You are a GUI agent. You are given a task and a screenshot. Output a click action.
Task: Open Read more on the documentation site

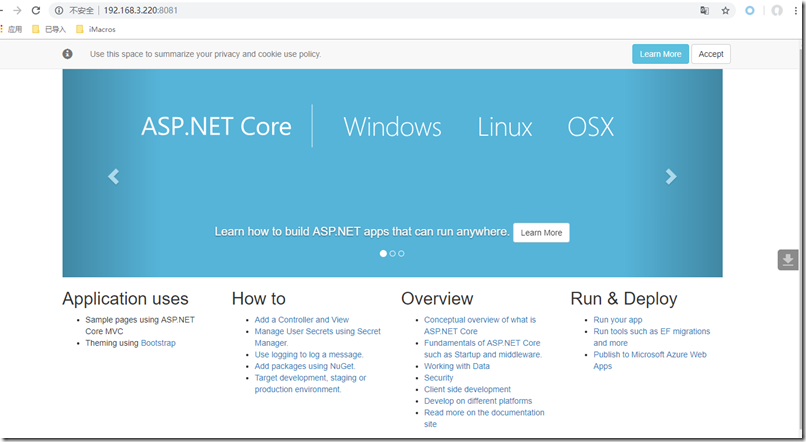[x=484, y=418]
